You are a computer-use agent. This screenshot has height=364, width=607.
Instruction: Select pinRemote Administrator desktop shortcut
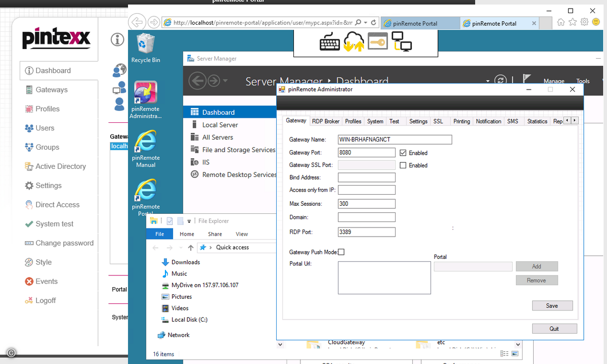tap(145, 100)
